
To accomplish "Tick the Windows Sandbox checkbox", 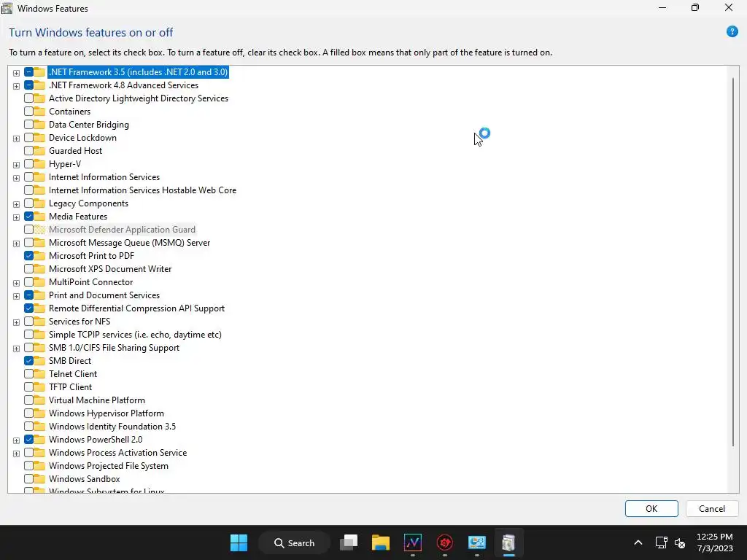I will coord(28,479).
